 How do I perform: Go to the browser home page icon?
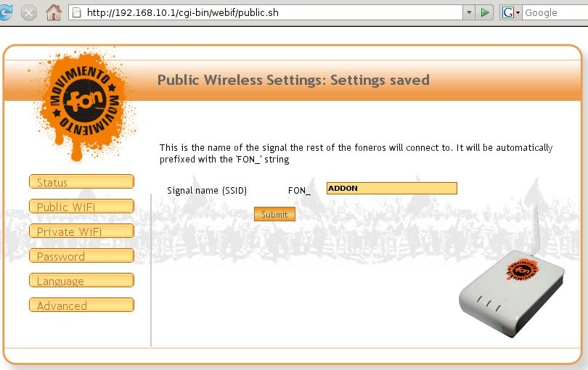point(54,12)
